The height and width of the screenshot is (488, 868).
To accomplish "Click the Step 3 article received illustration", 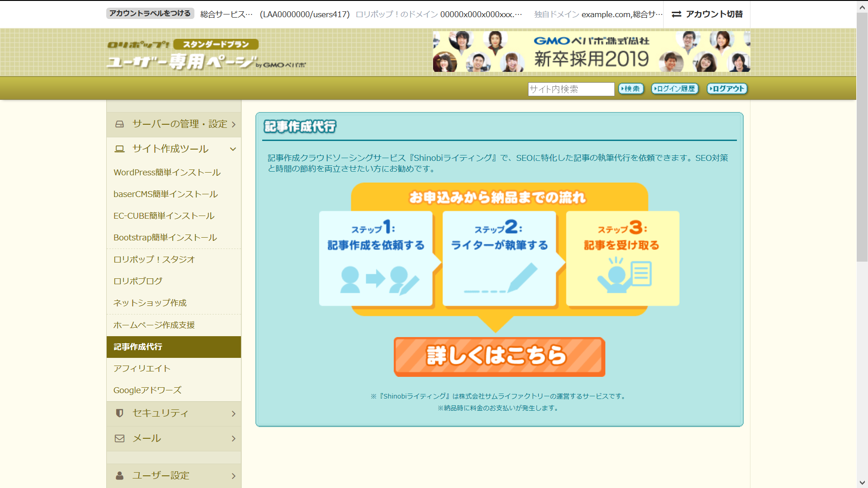I will [x=624, y=275].
